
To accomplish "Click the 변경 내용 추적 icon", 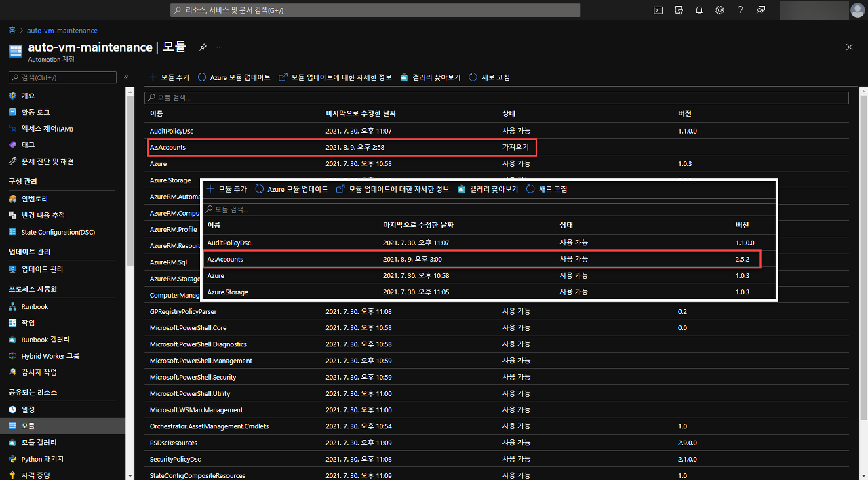I will (x=13, y=215).
